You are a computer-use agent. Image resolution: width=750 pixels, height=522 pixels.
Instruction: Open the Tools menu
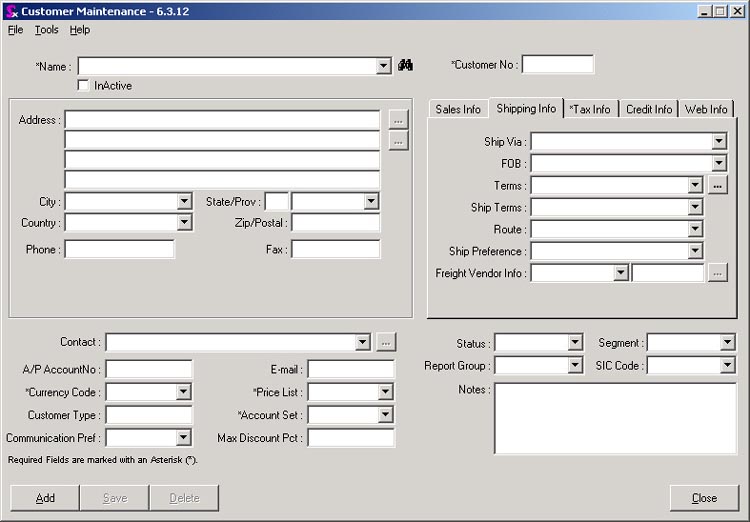(46, 30)
